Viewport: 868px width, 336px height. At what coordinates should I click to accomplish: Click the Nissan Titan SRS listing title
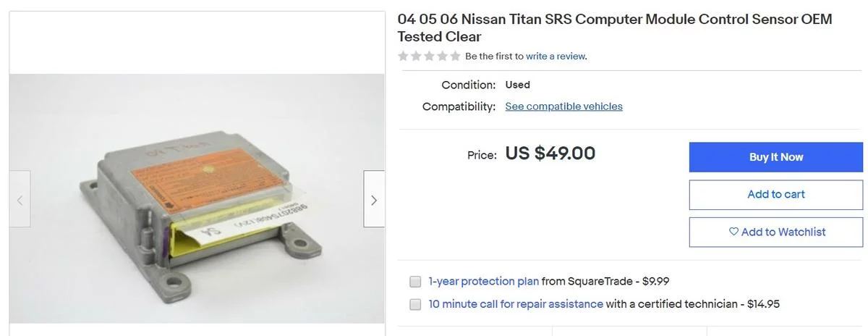(x=614, y=28)
